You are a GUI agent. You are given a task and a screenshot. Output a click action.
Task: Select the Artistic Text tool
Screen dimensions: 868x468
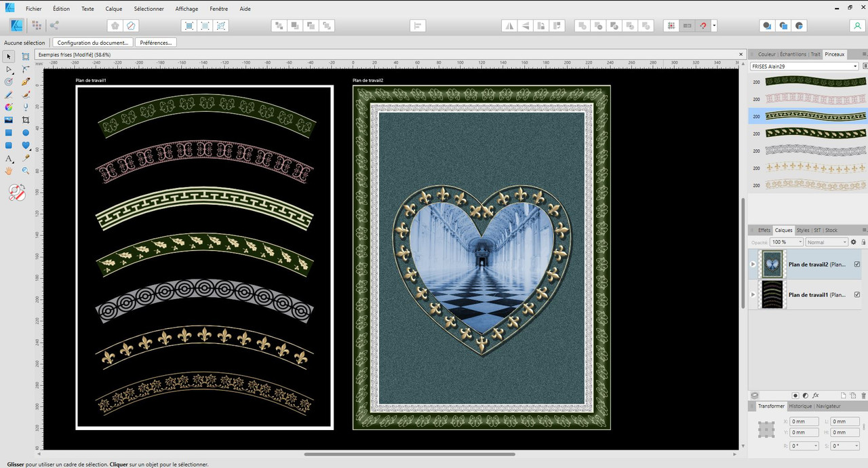click(x=9, y=158)
